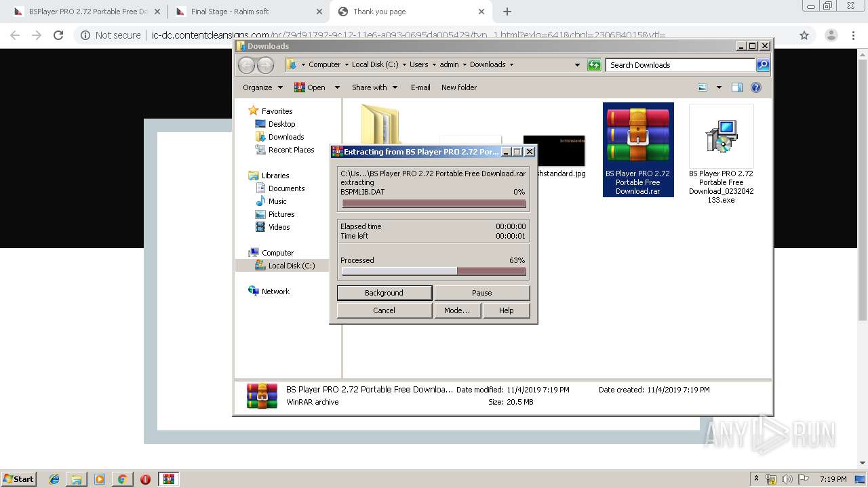868x488 pixels.
Task: Click the network tray icon
Action: click(x=772, y=479)
